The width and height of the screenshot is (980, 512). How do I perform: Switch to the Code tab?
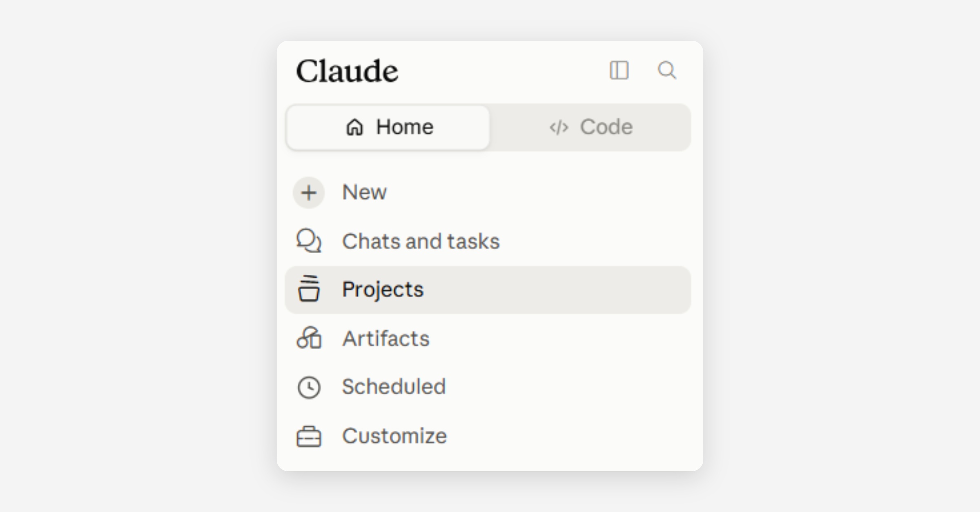[x=590, y=127]
